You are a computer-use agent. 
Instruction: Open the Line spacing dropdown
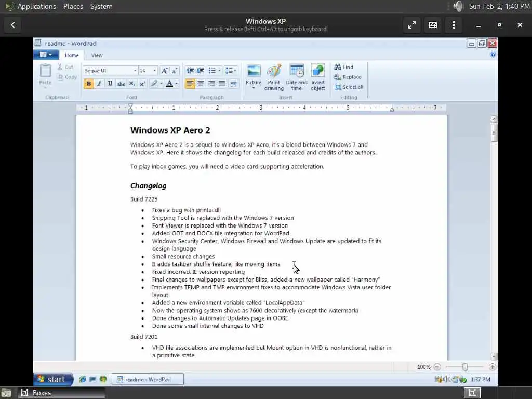[231, 71]
